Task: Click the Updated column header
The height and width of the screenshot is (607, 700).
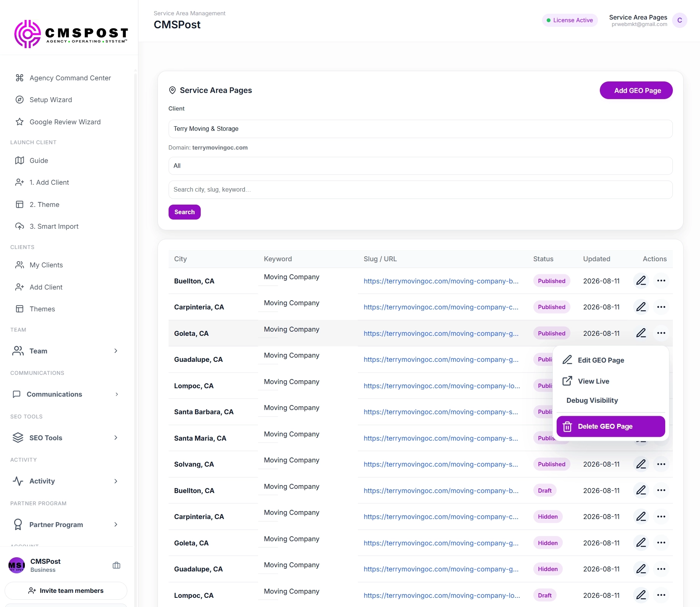Action: tap(596, 259)
